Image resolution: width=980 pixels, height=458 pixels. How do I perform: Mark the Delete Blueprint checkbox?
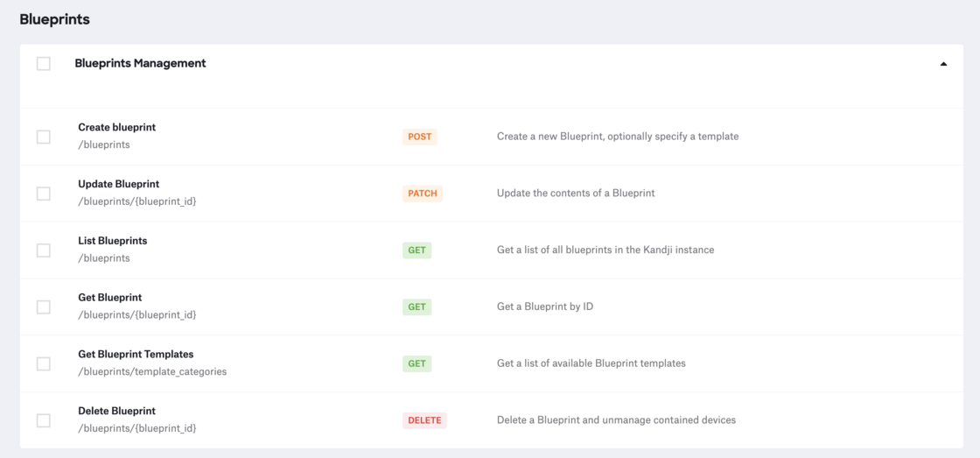[x=44, y=420]
